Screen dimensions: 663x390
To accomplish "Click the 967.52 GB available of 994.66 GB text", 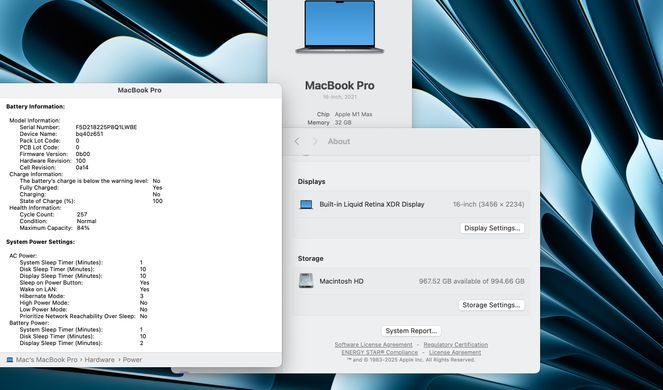I will 471,281.
